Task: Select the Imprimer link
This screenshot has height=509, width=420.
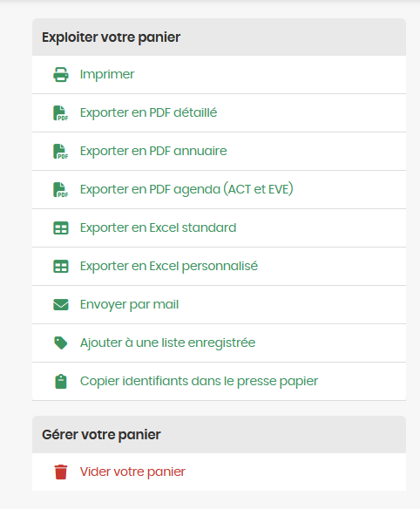Action: (x=107, y=74)
